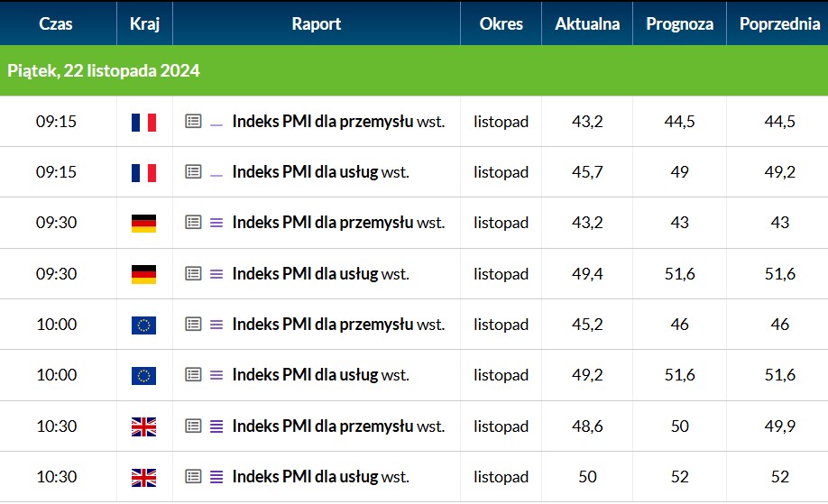Click the French flag in first row
This screenshot has width=828, height=504.
pos(143,123)
